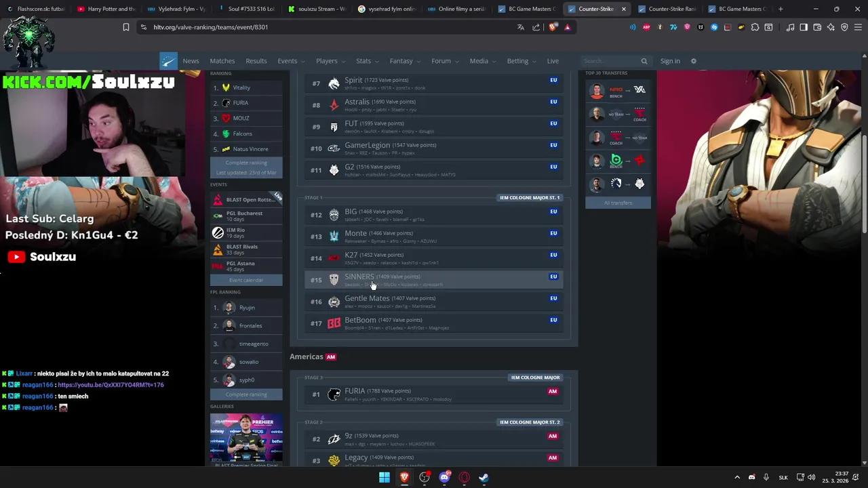868x488 pixels.
Task: Open the AdBlock Plus ABP extension
Action: click(x=646, y=27)
